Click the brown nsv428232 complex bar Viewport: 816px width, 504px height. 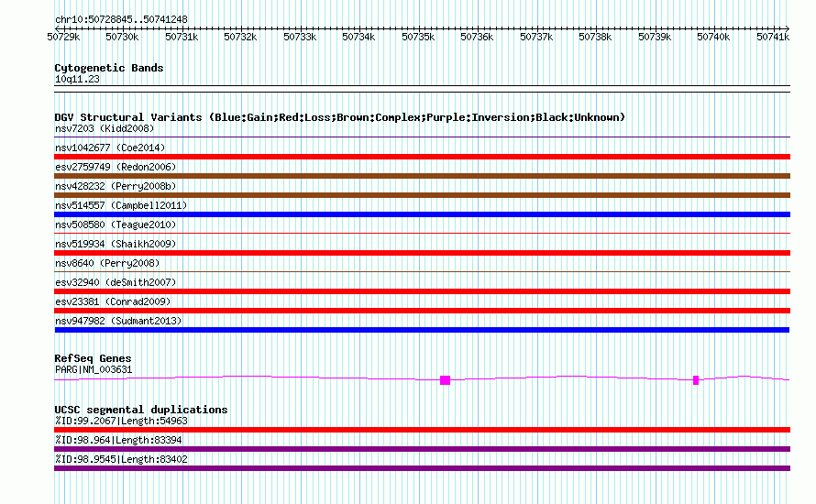pos(422,195)
